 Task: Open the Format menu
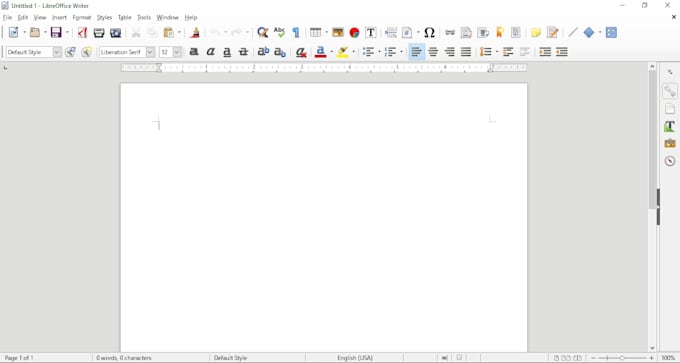pos(82,17)
